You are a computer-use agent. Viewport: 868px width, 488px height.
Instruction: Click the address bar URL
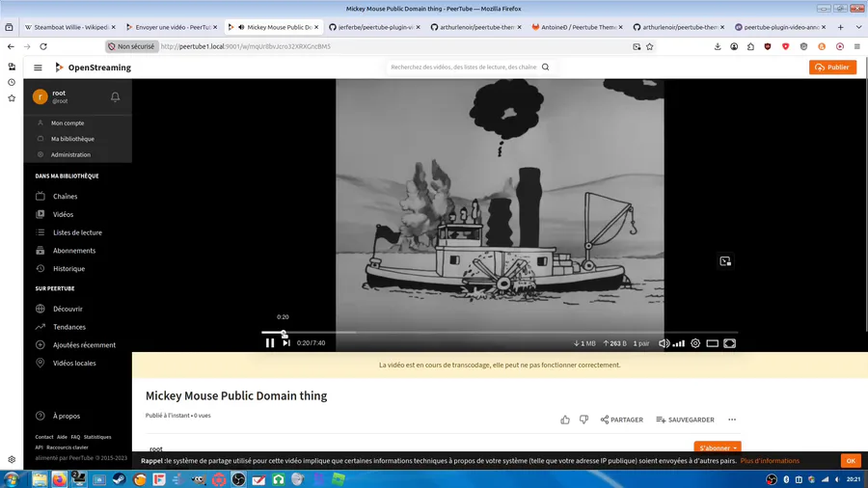click(245, 46)
